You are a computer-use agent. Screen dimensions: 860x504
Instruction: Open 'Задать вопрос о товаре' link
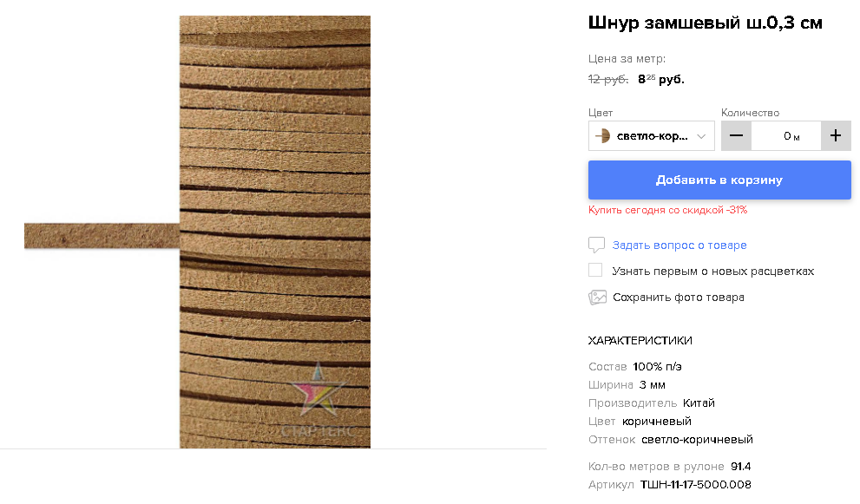tap(679, 245)
